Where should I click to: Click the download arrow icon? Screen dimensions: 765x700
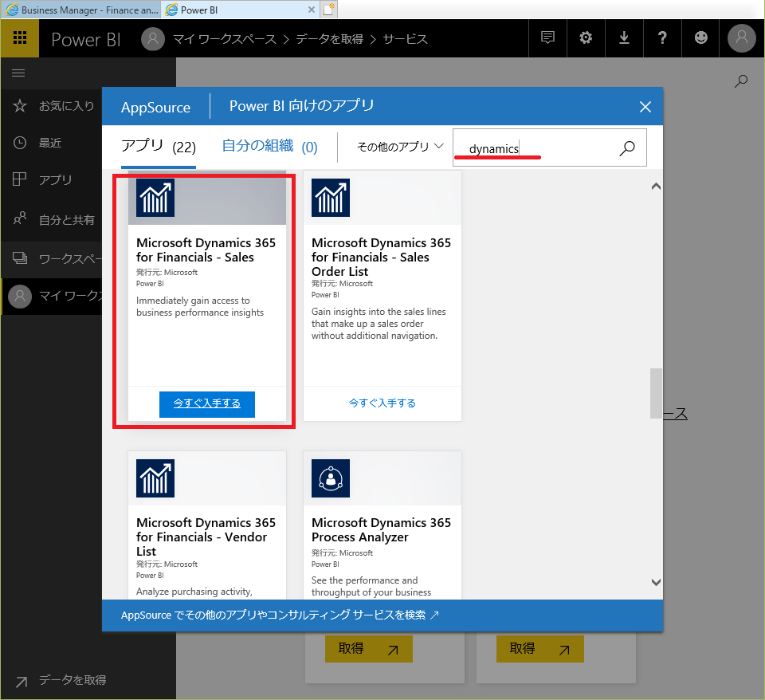[624, 38]
